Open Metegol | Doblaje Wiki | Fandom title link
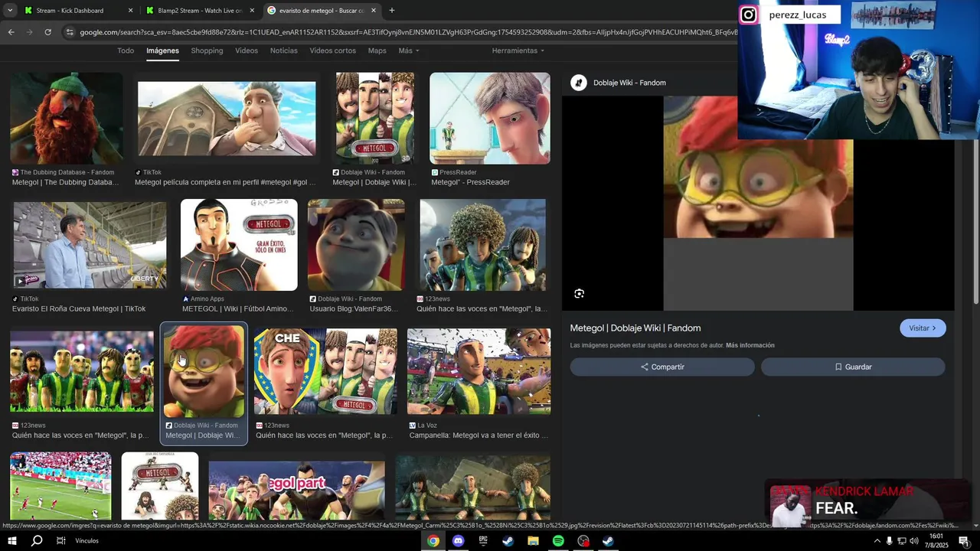This screenshot has height=551, width=980. pos(635,328)
